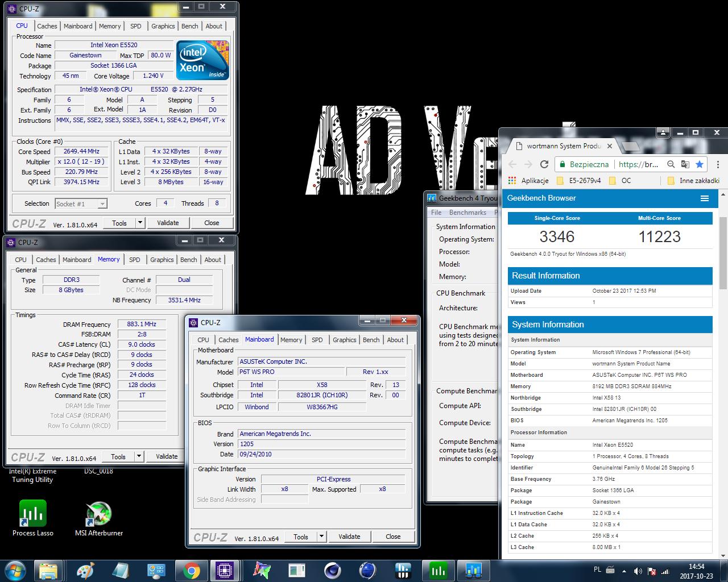The image size is (728, 582).
Task: Click Validate in CPU-Z Memory window
Action: 167,456
